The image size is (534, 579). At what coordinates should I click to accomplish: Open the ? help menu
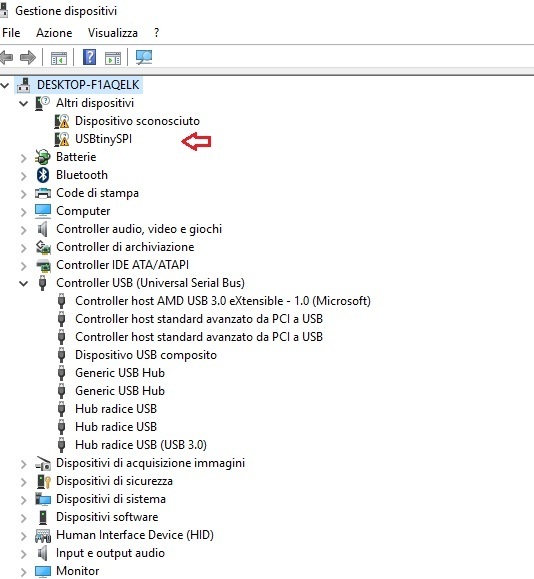click(157, 33)
